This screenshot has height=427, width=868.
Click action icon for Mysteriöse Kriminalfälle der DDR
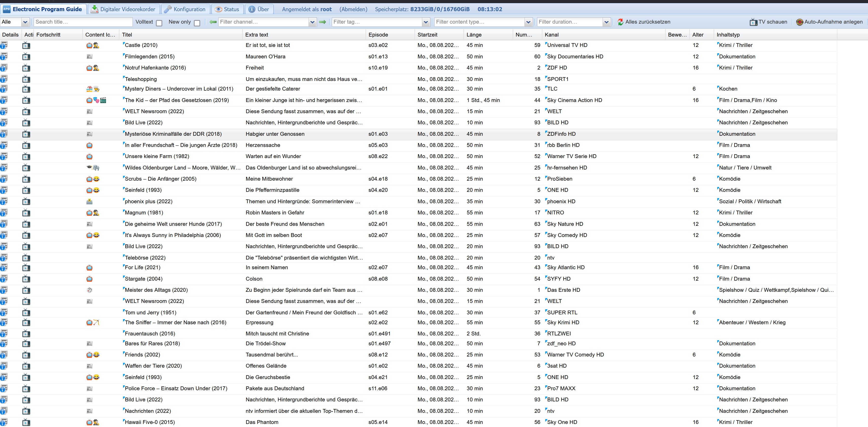[26, 134]
